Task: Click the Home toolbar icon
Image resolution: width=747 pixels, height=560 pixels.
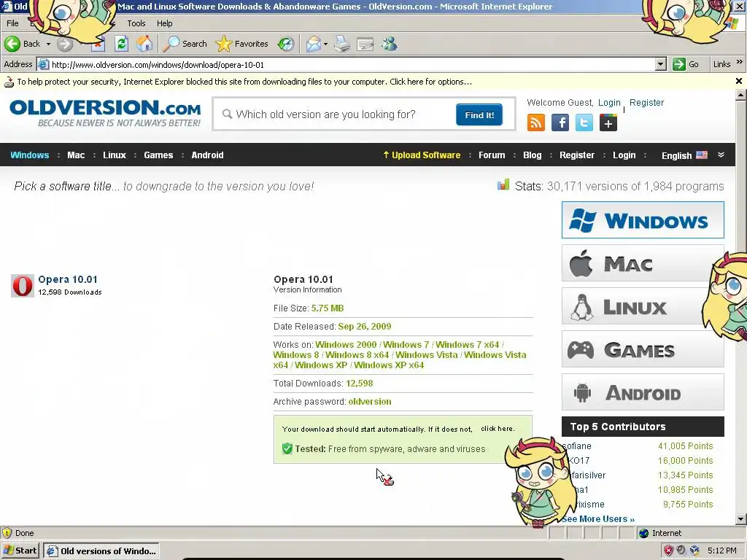Action: (144, 44)
